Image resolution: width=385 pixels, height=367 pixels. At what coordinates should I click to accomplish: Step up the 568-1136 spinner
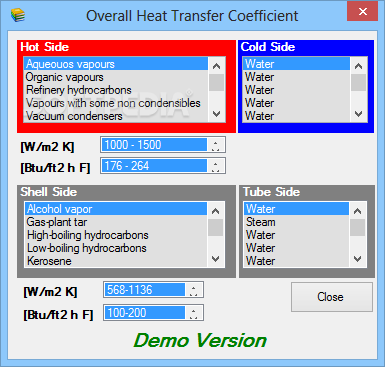[194, 287]
